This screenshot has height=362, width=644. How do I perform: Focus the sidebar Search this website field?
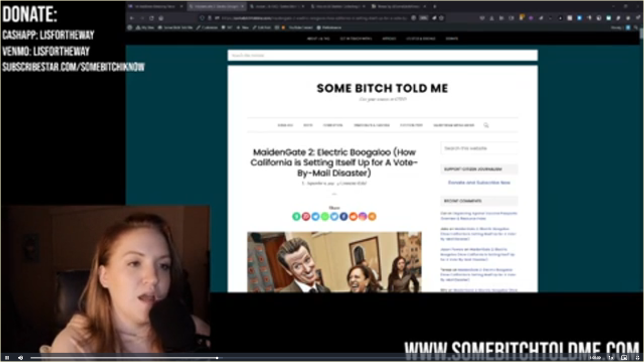(479, 149)
